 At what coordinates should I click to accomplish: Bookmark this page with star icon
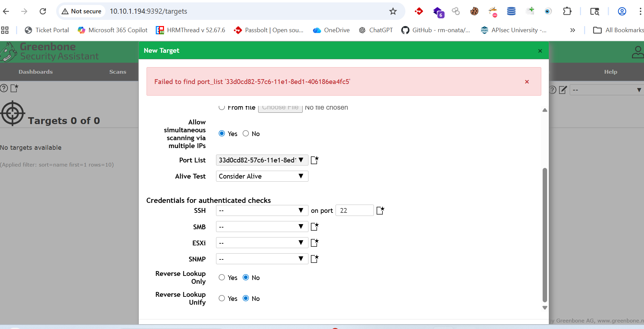coord(393,11)
